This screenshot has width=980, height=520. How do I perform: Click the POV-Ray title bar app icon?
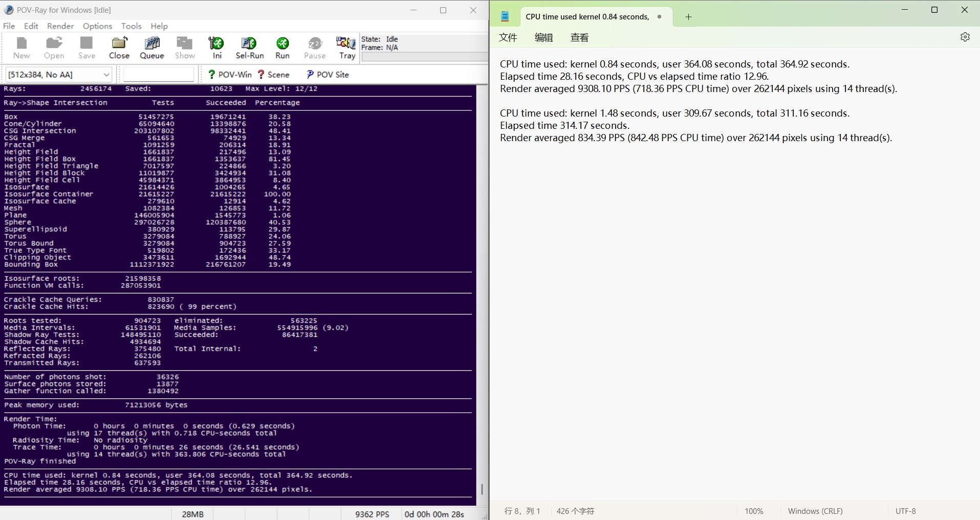point(9,10)
